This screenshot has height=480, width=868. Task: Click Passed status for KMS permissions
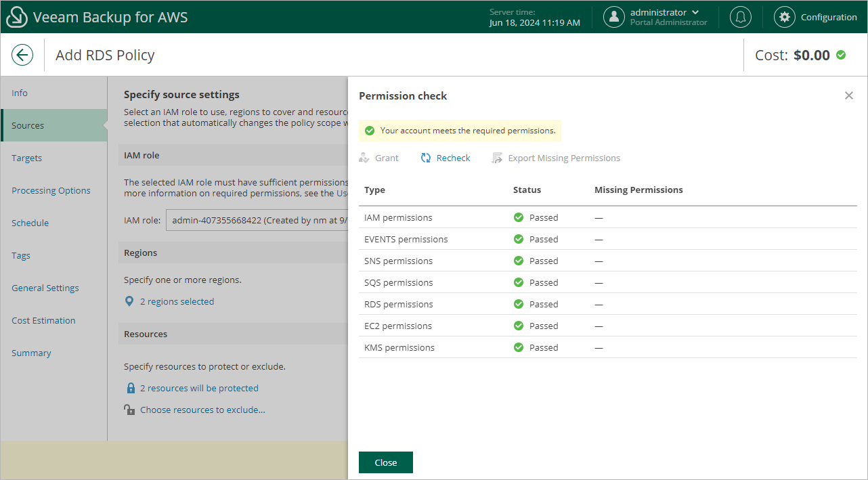click(x=544, y=347)
